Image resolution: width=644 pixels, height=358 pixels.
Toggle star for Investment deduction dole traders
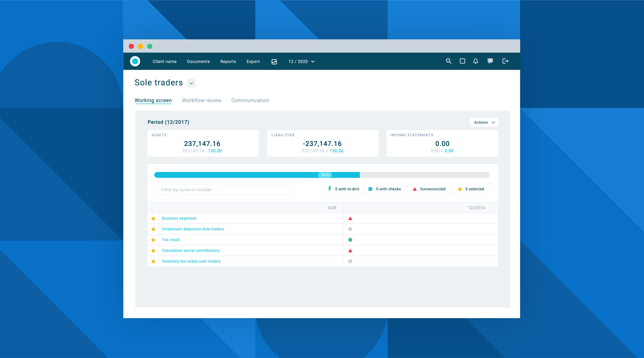pos(153,229)
